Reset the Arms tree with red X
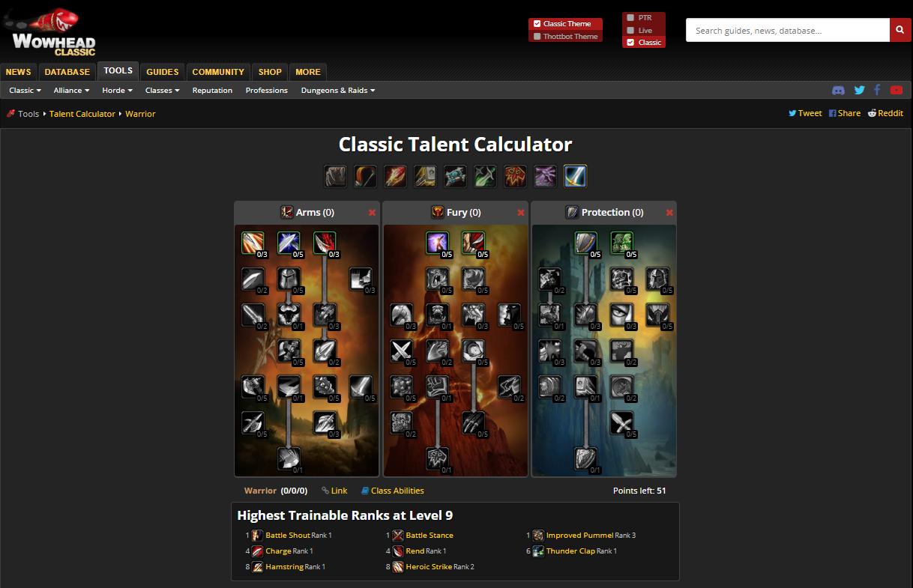This screenshot has width=913, height=588. click(x=372, y=213)
